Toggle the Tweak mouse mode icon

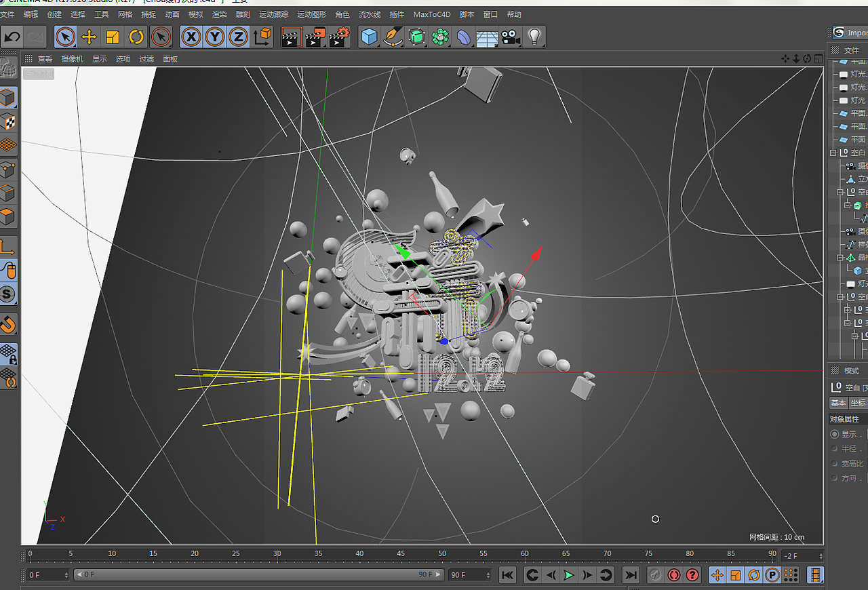click(8, 271)
